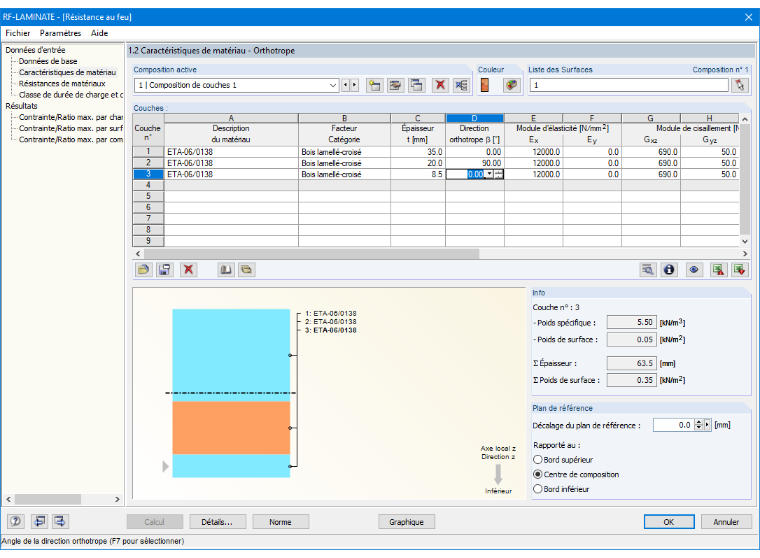The image size is (760, 558).
Task: Click the Graphique button
Action: tap(406, 522)
